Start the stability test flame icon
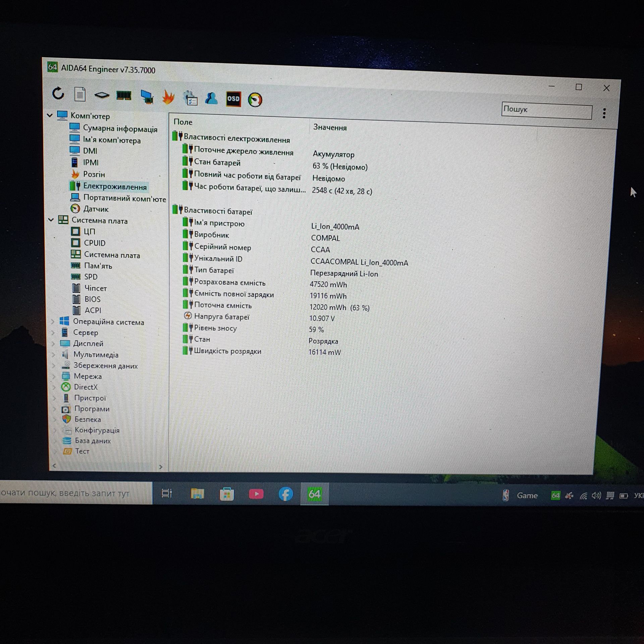Image resolution: width=644 pixels, height=644 pixels. point(168,97)
